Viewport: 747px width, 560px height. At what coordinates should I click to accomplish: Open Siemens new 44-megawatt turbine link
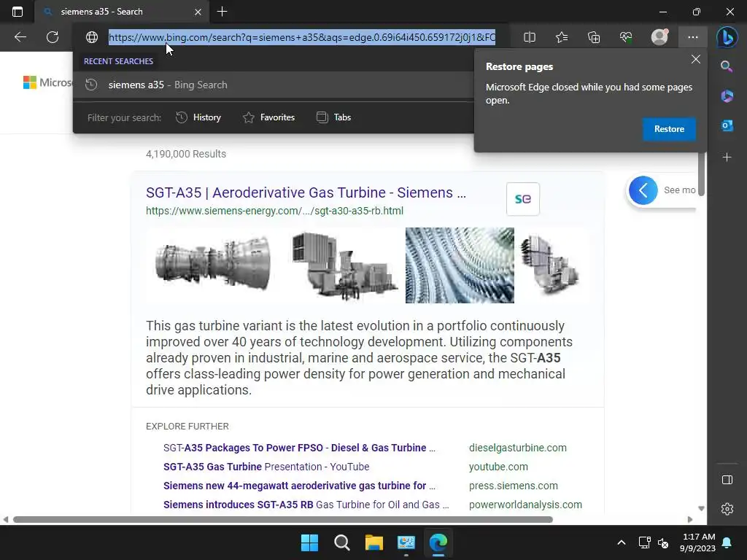[299, 486]
